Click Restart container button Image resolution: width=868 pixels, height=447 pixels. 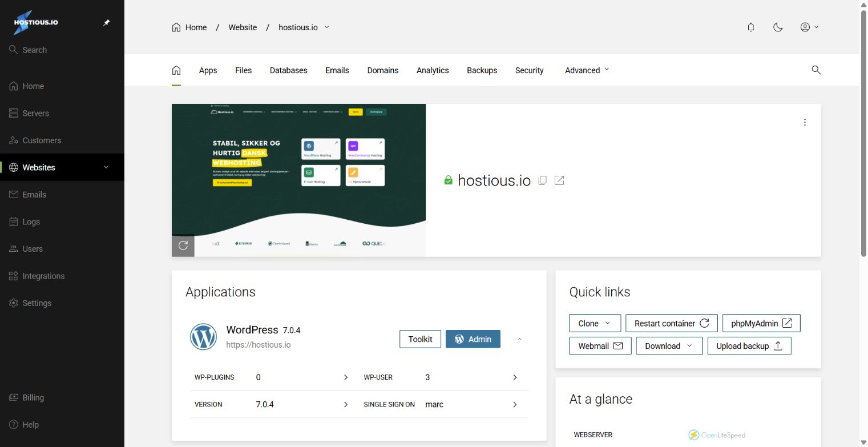point(672,323)
